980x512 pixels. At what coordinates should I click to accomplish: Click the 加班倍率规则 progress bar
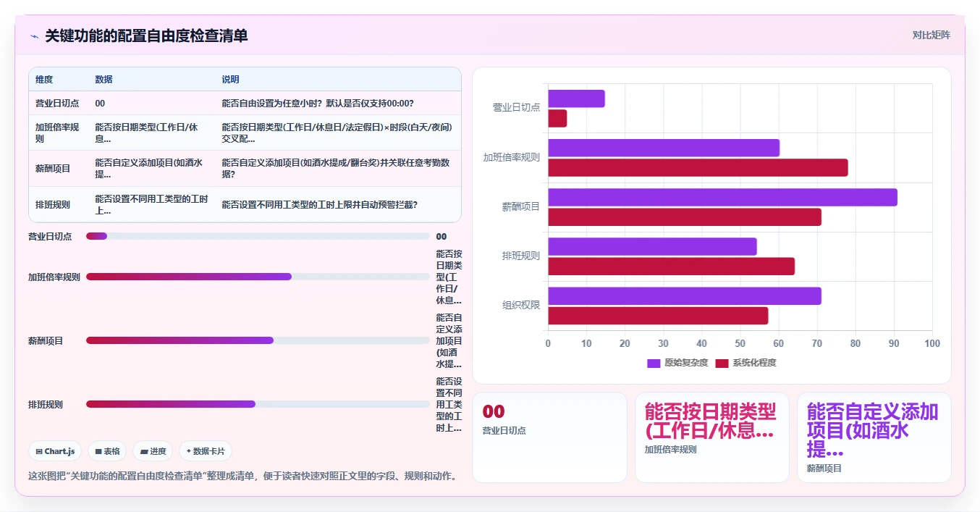coord(258,277)
